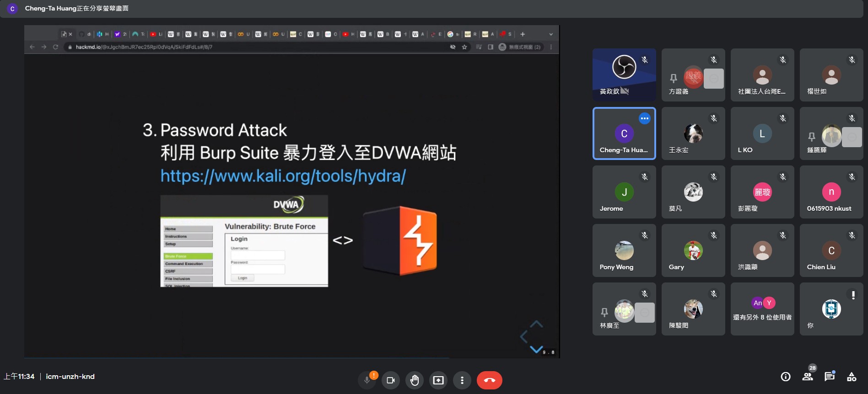The width and height of the screenshot is (868, 394).
Task: Click the DVWA Username field
Action: (x=258, y=255)
